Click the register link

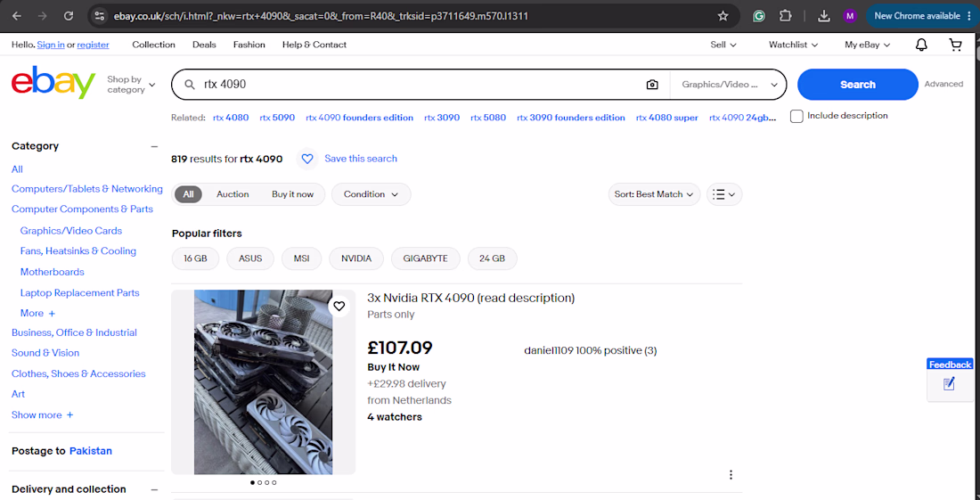pos(94,45)
